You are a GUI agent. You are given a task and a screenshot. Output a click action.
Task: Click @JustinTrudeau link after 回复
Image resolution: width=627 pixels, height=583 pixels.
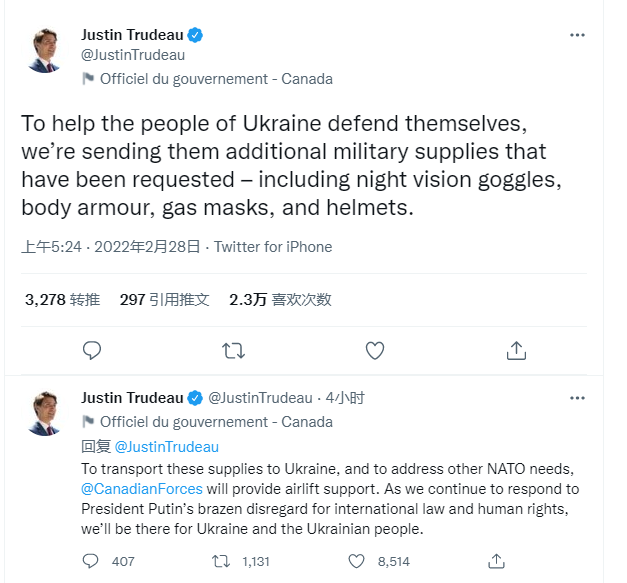point(166,447)
